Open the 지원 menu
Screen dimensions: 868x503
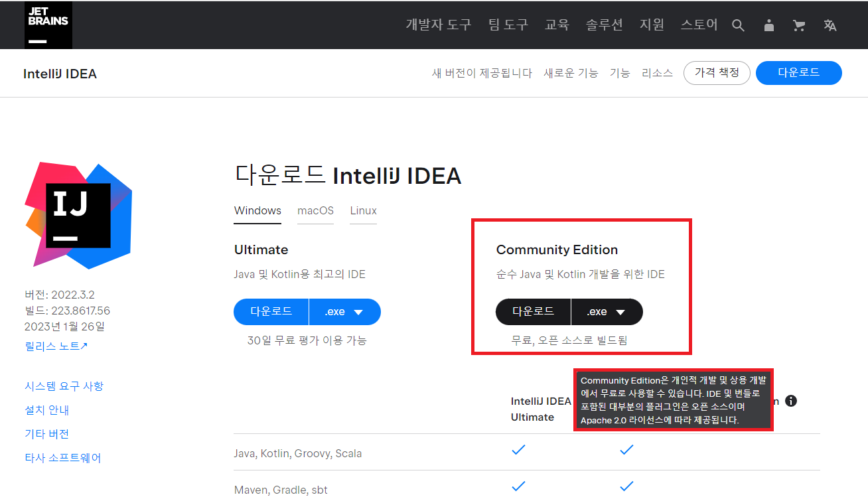652,25
